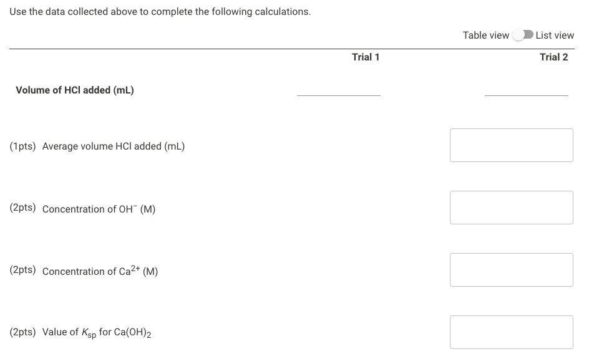
Task: Click the Table view label
Action: click(x=486, y=35)
